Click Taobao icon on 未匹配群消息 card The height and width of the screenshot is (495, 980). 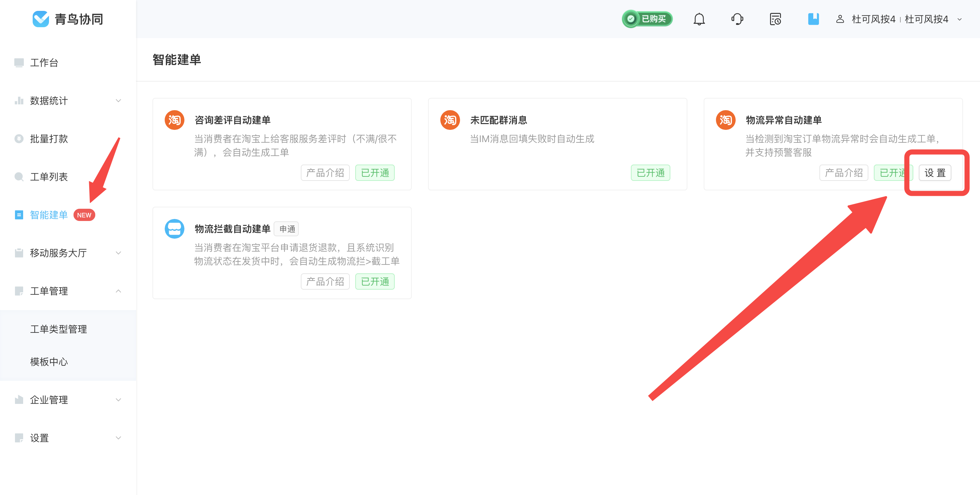(450, 120)
